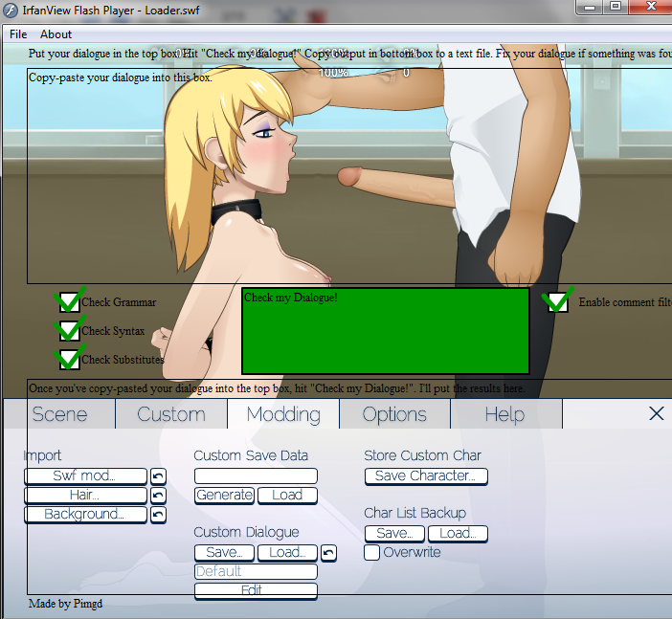Reset the imported Hair

click(159, 496)
